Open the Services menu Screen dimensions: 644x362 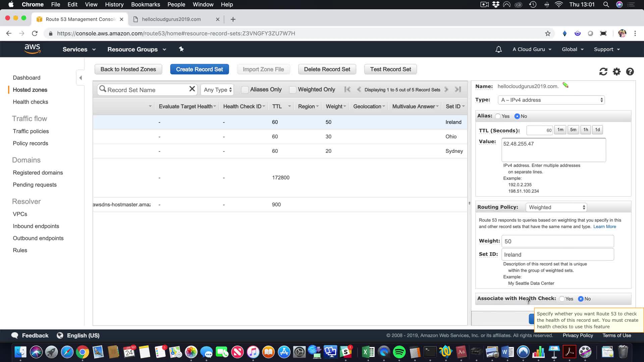79,49
